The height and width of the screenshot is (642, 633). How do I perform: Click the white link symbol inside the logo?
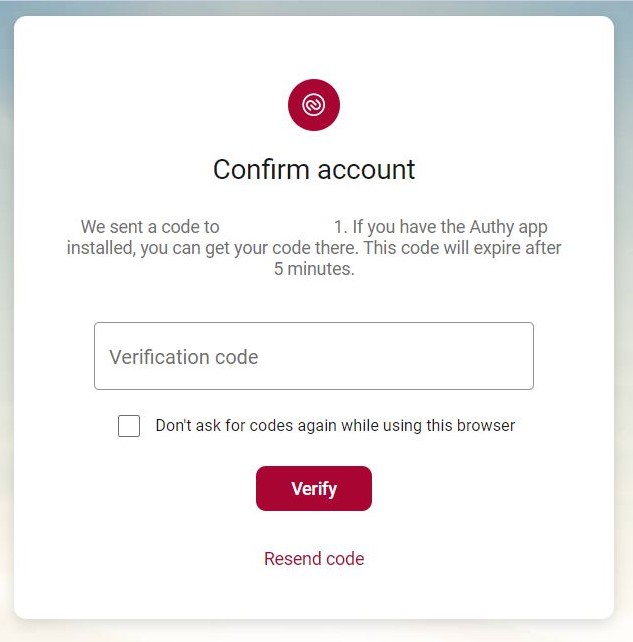[314, 105]
